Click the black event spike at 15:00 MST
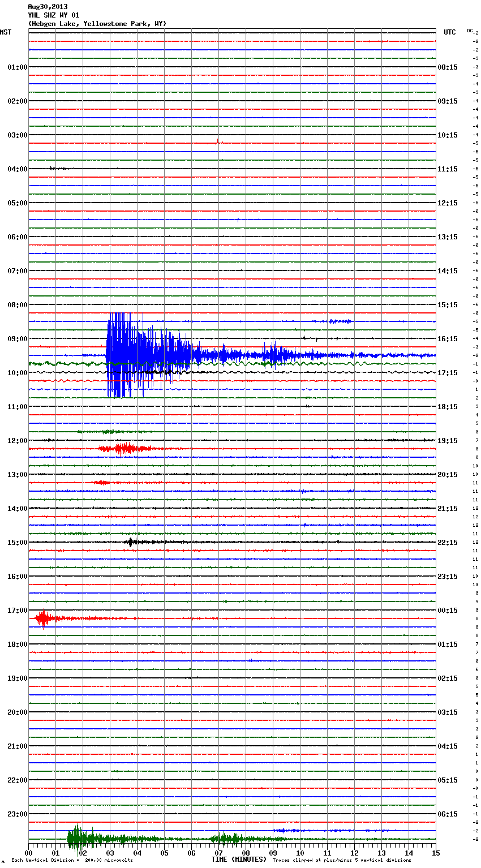 coord(131,542)
